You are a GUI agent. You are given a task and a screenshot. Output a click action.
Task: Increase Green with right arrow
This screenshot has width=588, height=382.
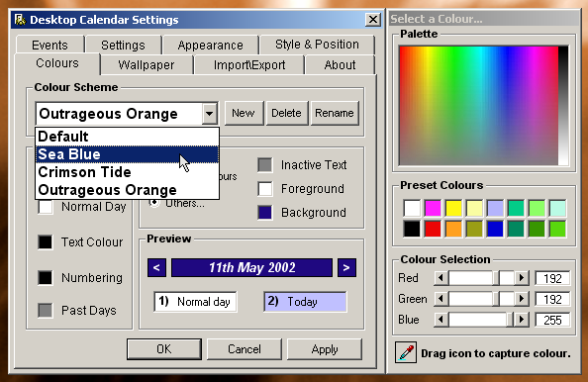(522, 299)
